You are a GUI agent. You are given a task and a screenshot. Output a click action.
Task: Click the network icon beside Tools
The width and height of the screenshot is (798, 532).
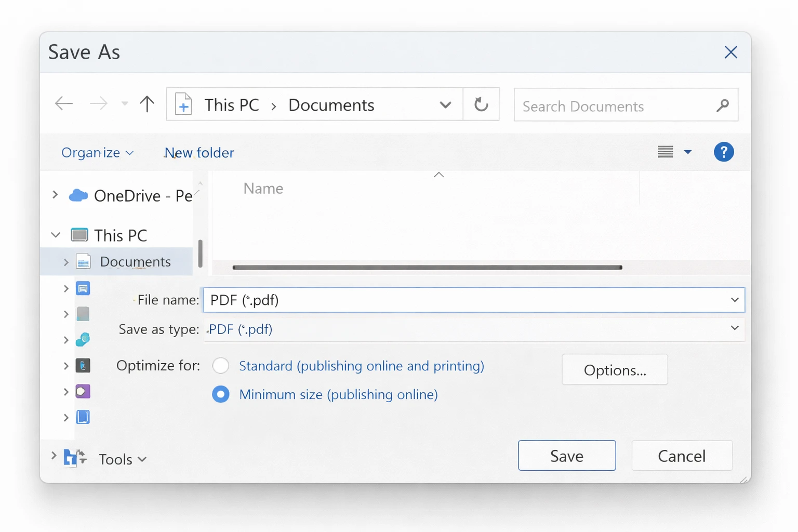coord(75,458)
